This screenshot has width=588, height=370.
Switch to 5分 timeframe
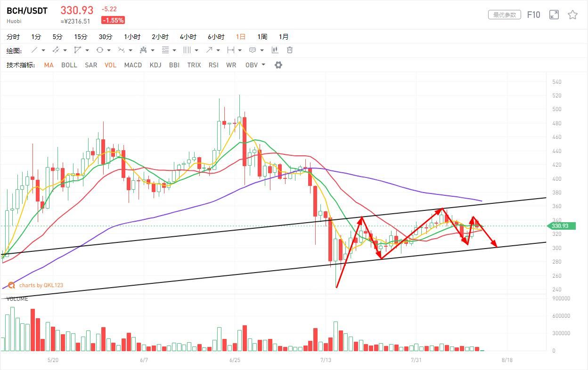pos(57,37)
